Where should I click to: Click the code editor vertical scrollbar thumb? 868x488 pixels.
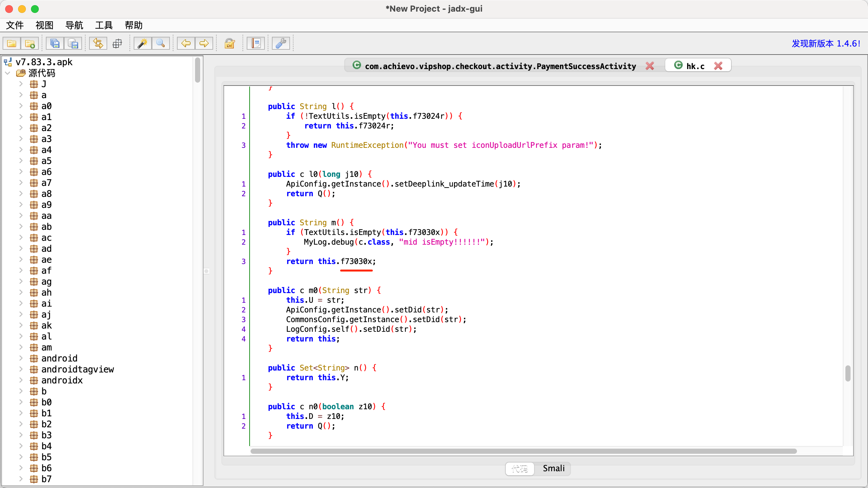click(x=848, y=373)
